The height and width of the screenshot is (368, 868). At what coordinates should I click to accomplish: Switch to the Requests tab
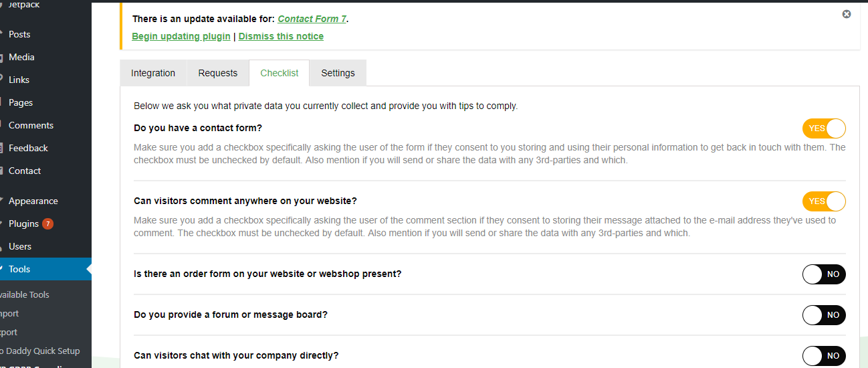click(217, 73)
